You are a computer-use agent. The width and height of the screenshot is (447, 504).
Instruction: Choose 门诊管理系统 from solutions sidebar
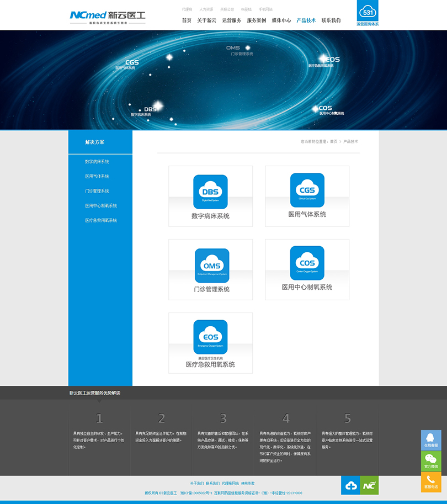(x=97, y=191)
